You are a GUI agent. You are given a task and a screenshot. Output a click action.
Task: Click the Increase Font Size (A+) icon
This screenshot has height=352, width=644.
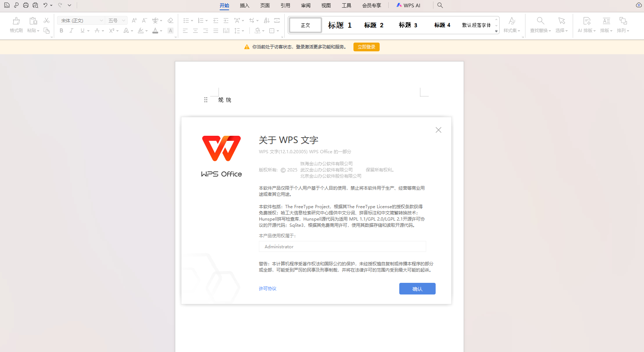click(134, 20)
